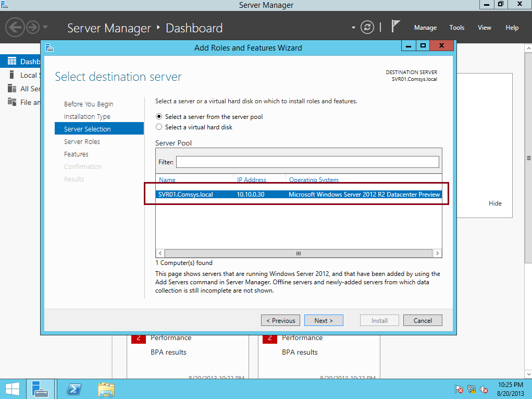532x399 pixels.
Task: Open File Explorer from taskbar
Action: [x=106, y=389]
